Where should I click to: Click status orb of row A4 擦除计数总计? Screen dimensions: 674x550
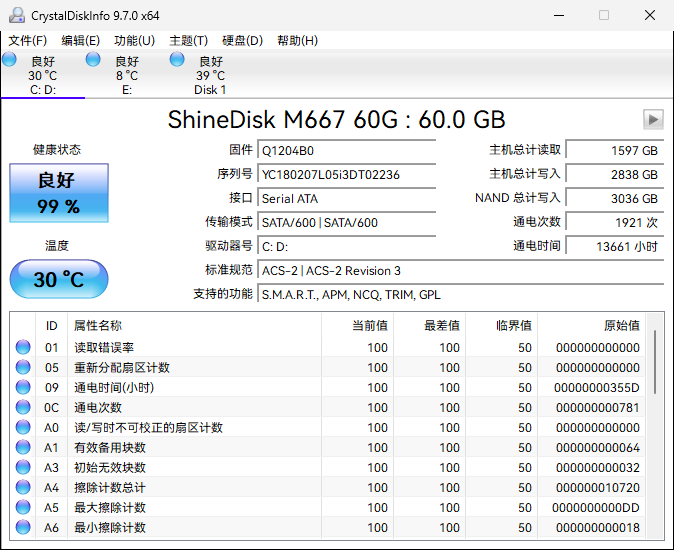click(x=23, y=487)
